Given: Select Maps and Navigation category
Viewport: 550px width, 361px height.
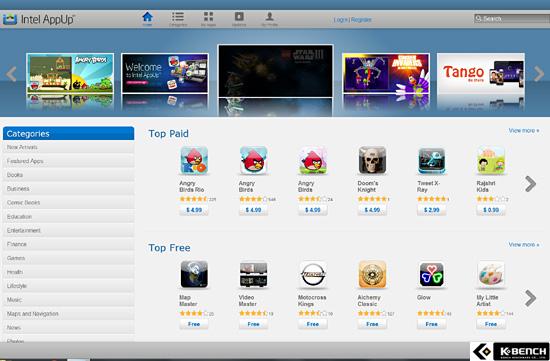Looking at the screenshot, I should click(68, 314).
